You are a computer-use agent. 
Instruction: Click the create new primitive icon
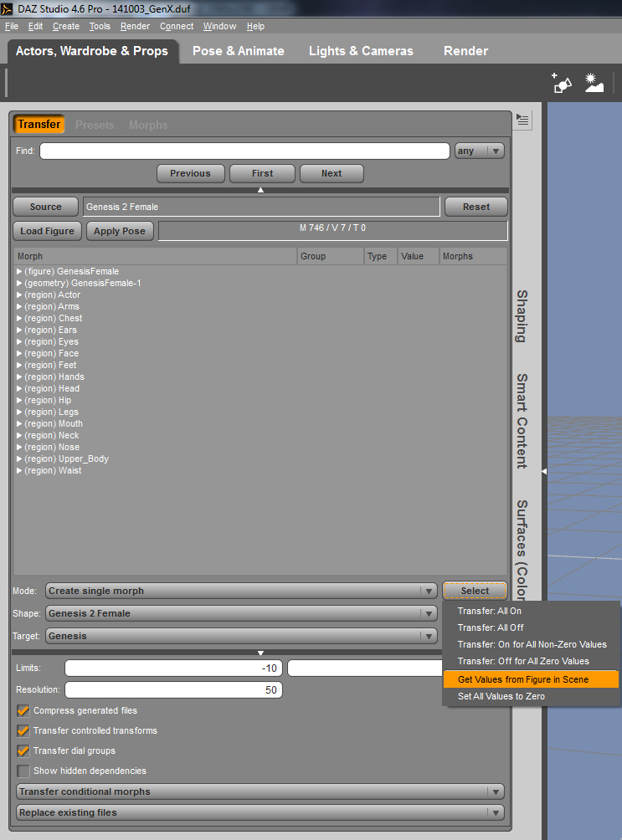click(562, 84)
